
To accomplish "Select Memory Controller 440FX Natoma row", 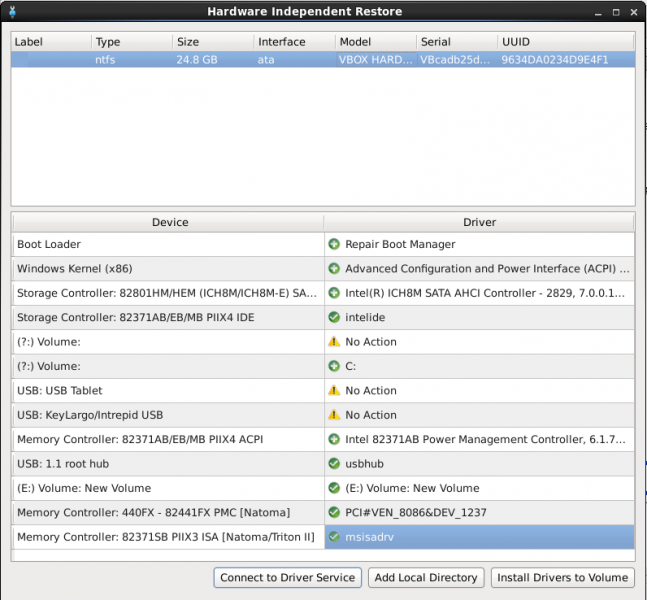I will click(168, 513).
